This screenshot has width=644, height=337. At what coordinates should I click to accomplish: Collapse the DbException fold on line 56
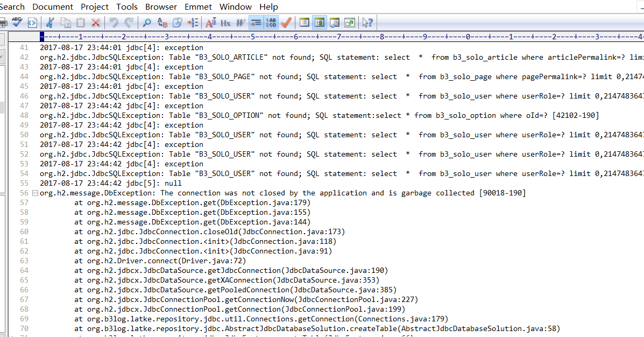click(x=36, y=193)
